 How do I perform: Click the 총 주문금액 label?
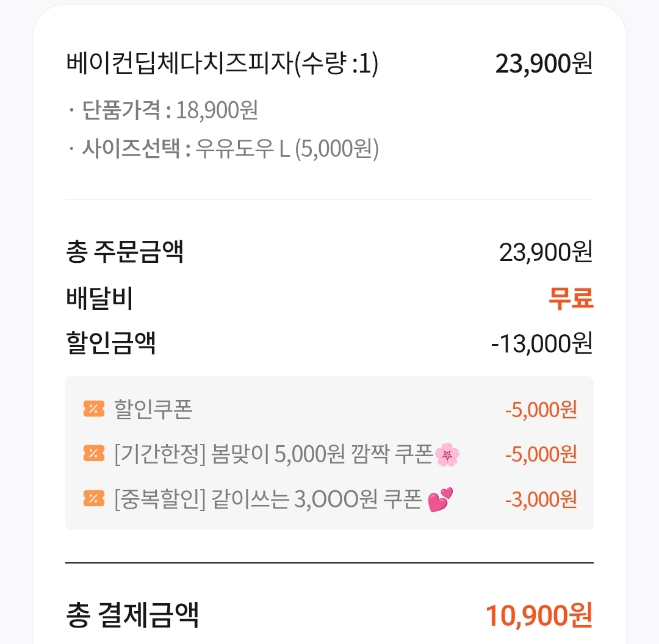coord(125,252)
